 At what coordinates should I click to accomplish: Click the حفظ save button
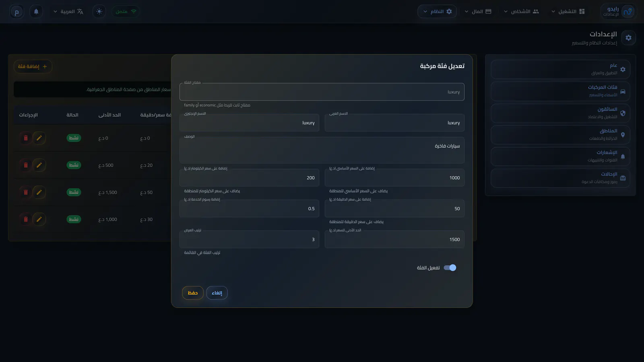click(x=193, y=293)
